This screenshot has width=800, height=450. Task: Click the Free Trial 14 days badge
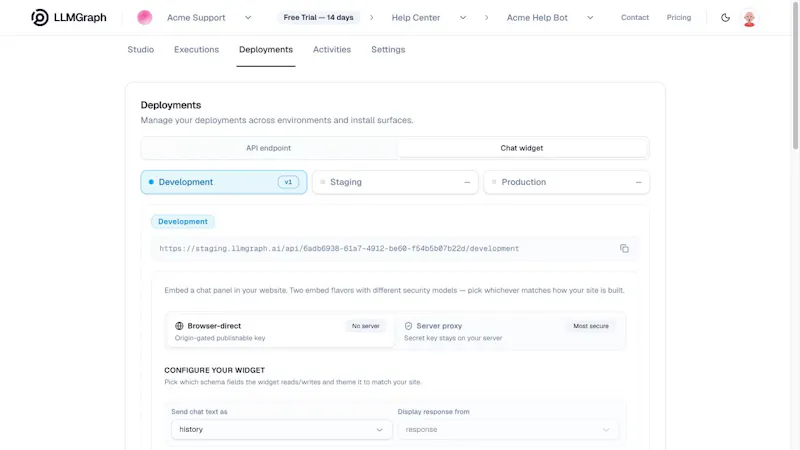pos(318,17)
